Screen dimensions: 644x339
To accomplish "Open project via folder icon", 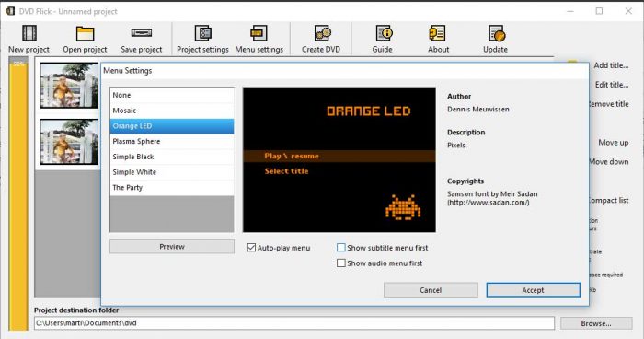I will (x=85, y=33).
